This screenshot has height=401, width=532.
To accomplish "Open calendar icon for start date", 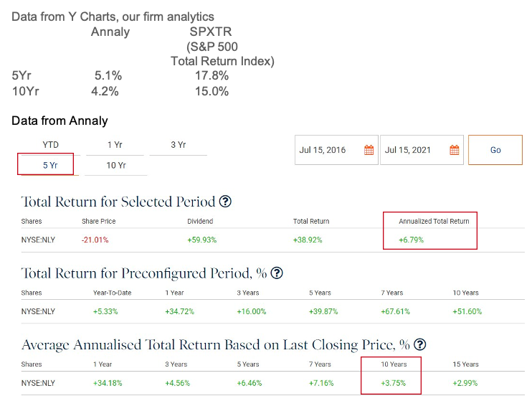I will (369, 150).
